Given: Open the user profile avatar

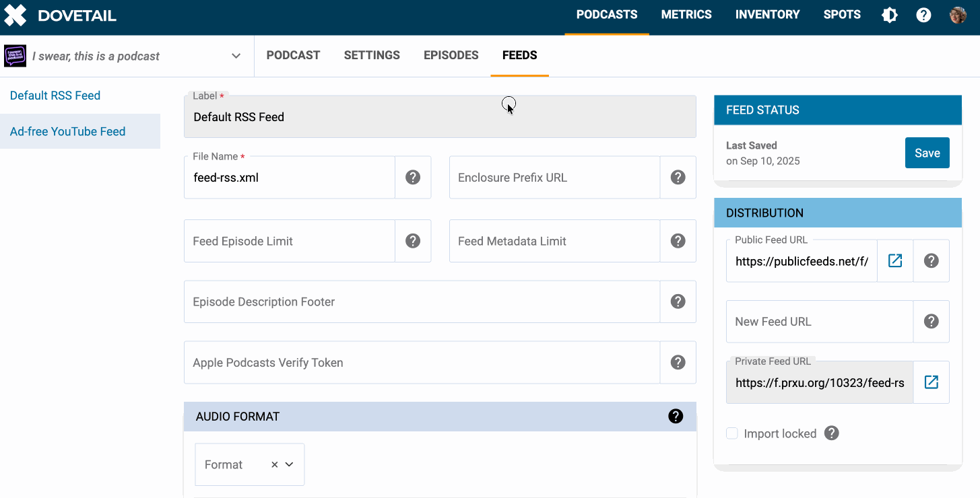Looking at the screenshot, I should (x=958, y=15).
